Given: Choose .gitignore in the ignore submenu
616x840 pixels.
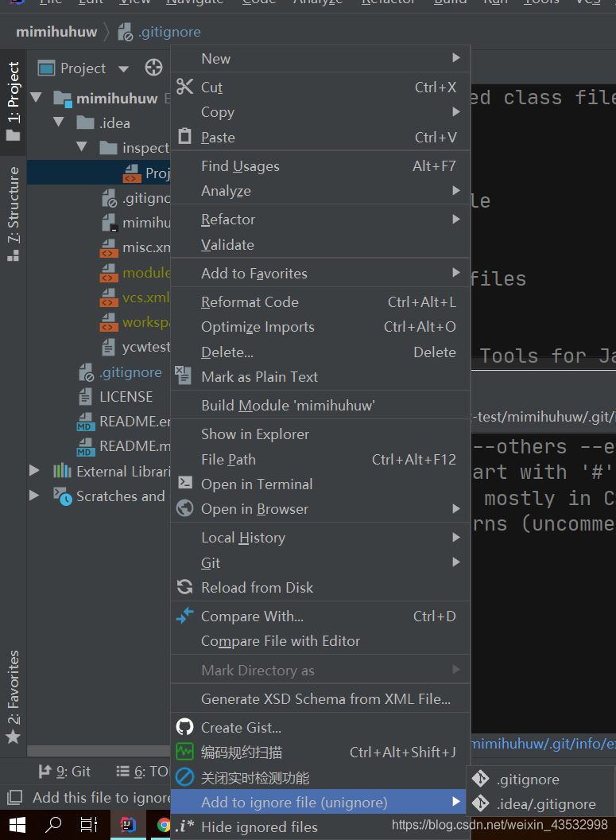Looking at the screenshot, I should click(x=540, y=779).
